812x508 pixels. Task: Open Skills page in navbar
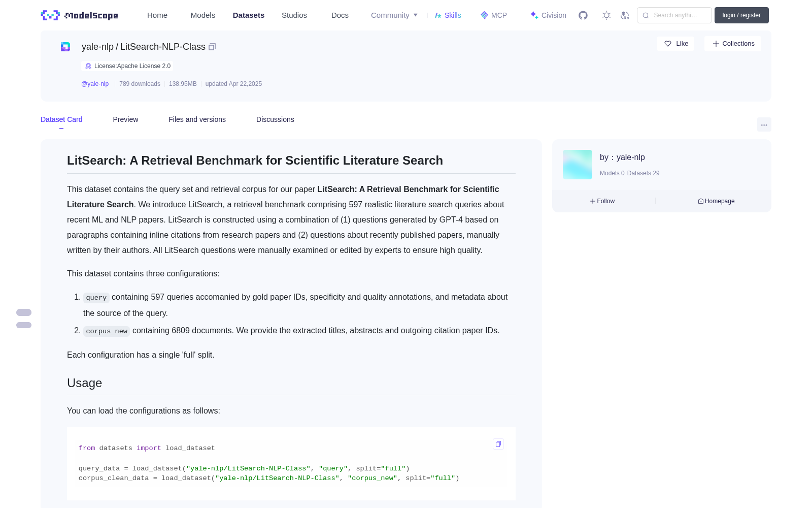click(448, 15)
